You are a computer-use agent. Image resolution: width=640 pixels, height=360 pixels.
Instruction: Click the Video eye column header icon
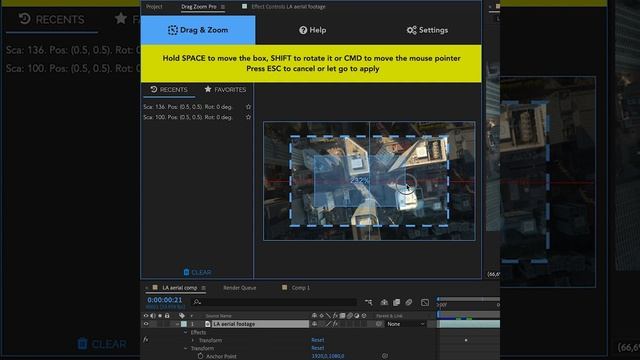146,316
